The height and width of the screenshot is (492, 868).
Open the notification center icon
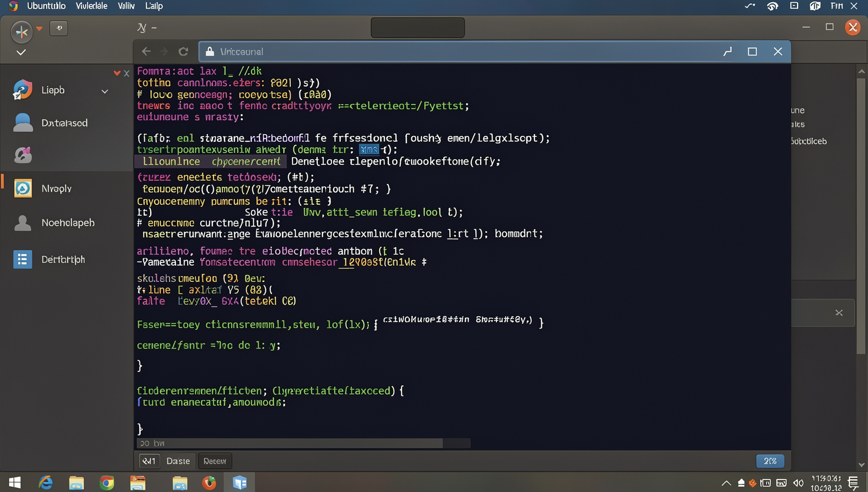pyautogui.click(x=853, y=482)
